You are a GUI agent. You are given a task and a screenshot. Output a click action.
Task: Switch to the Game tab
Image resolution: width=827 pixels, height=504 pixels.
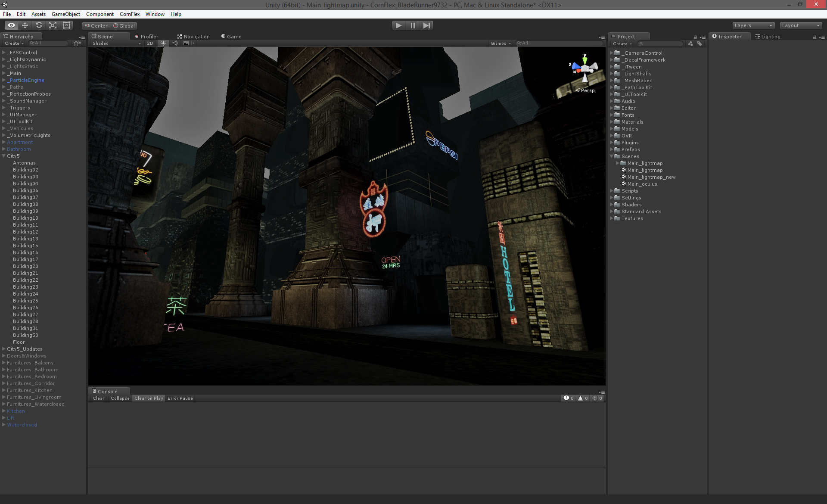231,37
